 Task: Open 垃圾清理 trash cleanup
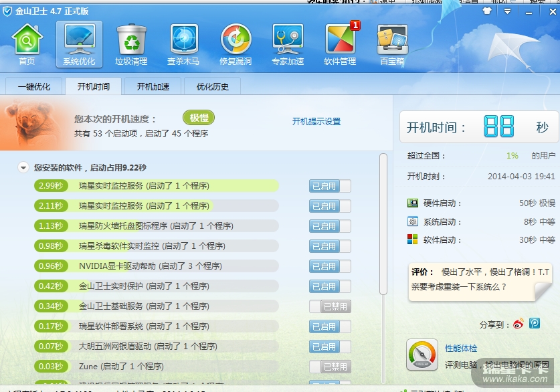point(131,44)
